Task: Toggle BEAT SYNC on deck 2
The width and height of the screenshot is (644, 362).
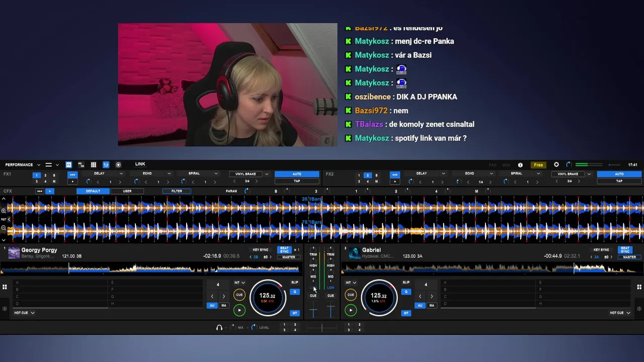Action: pyautogui.click(x=625, y=250)
